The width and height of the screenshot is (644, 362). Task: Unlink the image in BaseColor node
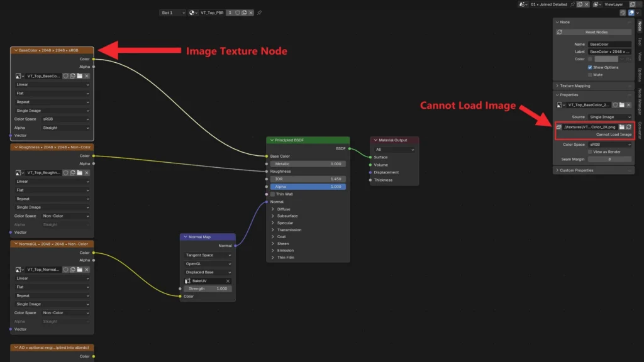click(x=87, y=76)
